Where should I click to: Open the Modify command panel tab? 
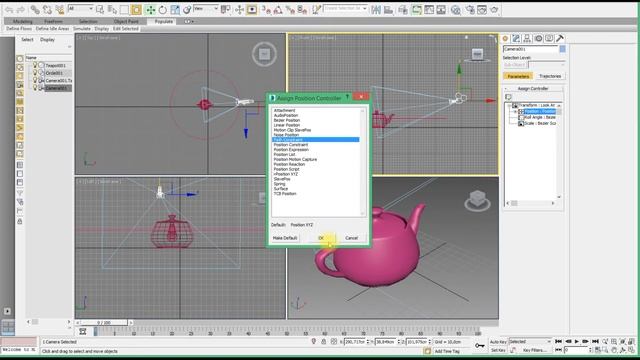pos(516,38)
